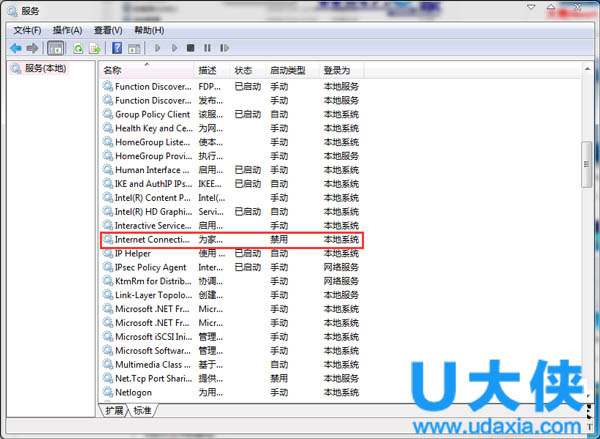Viewport: 600px width, 439px height.
Task: Sort by the 登录为 column header
Action: [x=337, y=71]
